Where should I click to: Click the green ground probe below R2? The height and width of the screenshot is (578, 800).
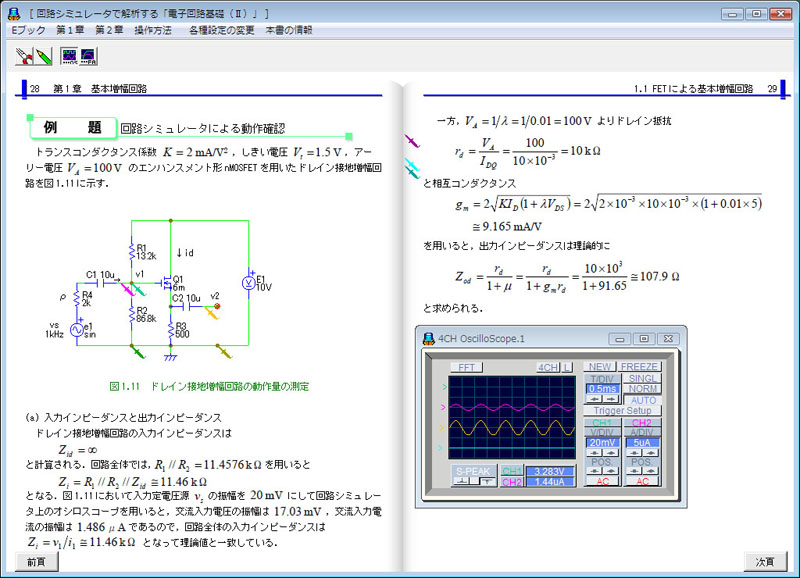[x=138, y=351]
